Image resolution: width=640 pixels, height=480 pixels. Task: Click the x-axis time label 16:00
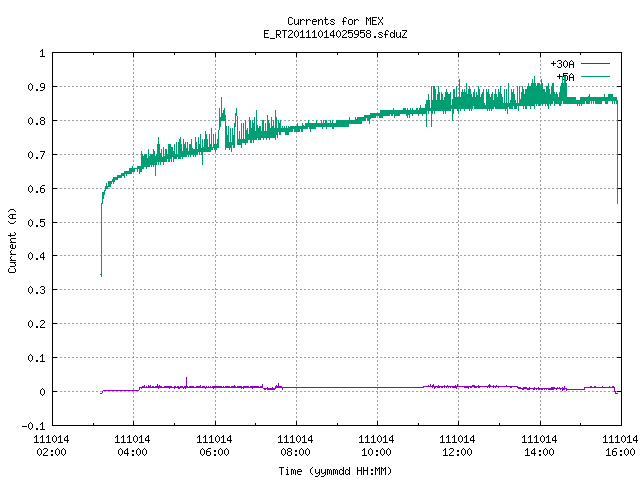coord(620,452)
